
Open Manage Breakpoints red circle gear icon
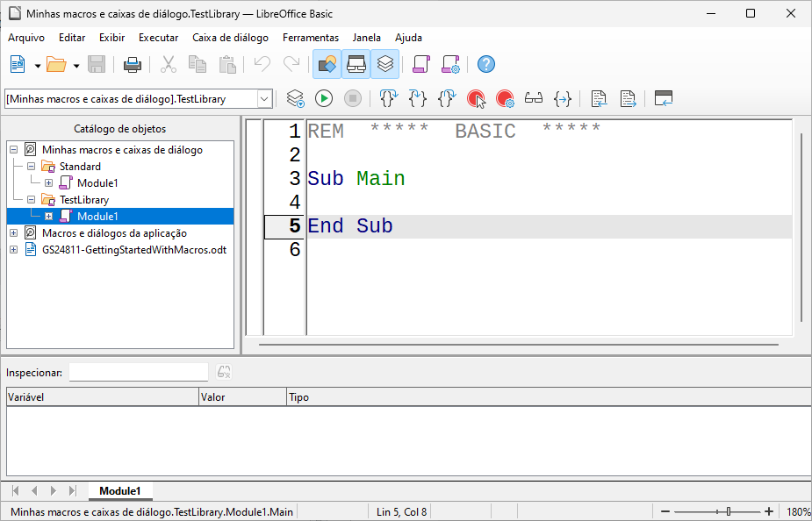coord(505,98)
